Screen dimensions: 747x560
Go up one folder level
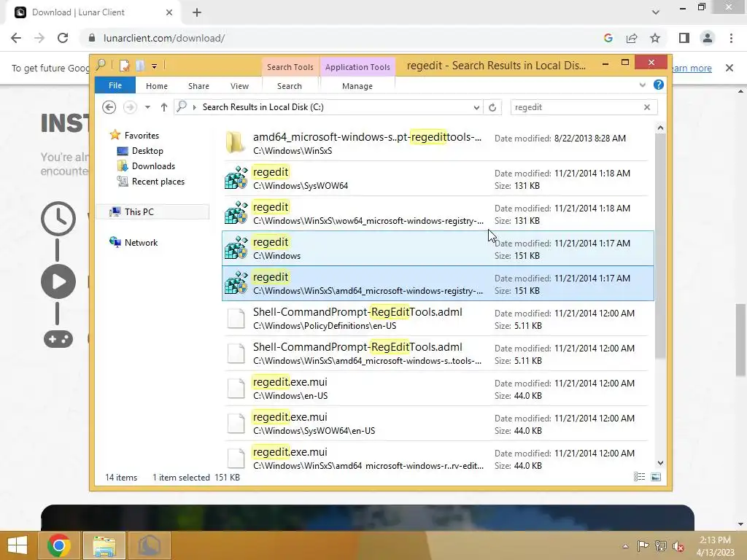tap(164, 107)
